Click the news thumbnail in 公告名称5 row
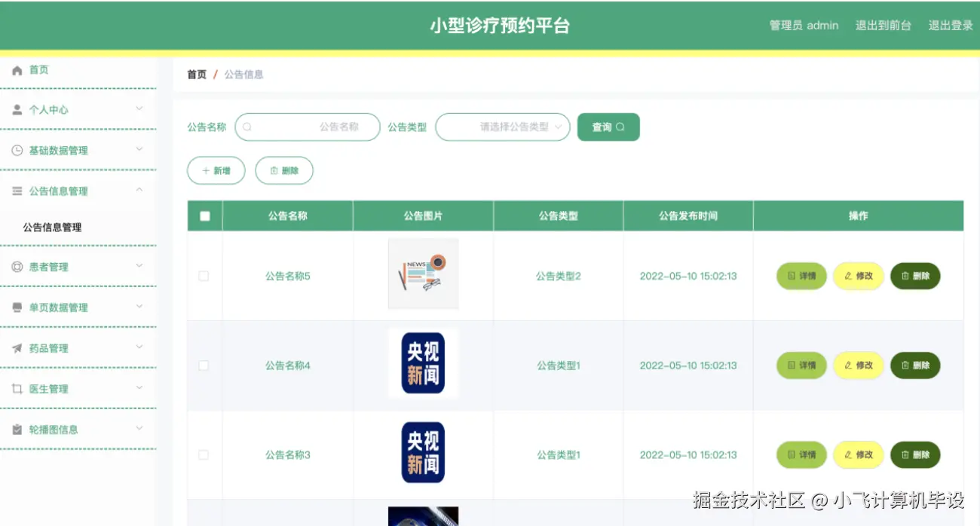 pyautogui.click(x=423, y=274)
